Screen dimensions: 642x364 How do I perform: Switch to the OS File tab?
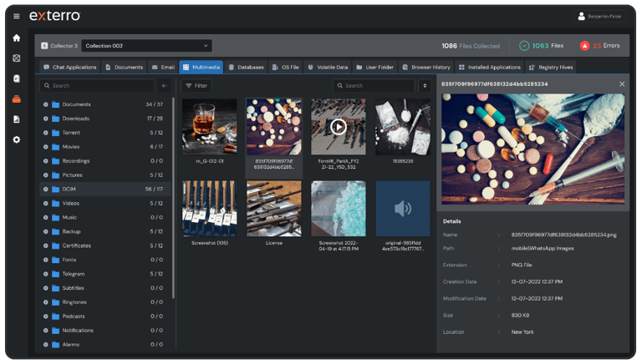(x=286, y=67)
